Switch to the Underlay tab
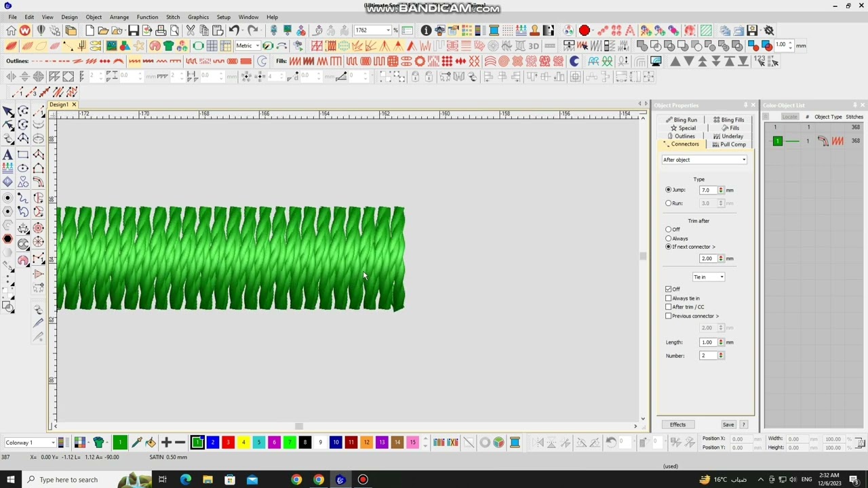 pos(729,136)
